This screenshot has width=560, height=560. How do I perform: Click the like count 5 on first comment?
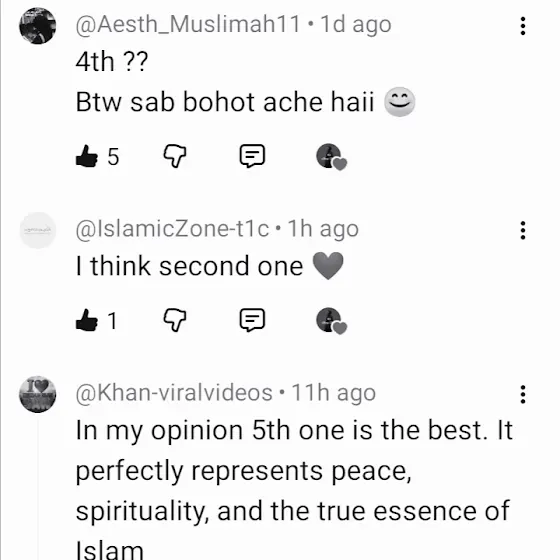click(113, 156)
